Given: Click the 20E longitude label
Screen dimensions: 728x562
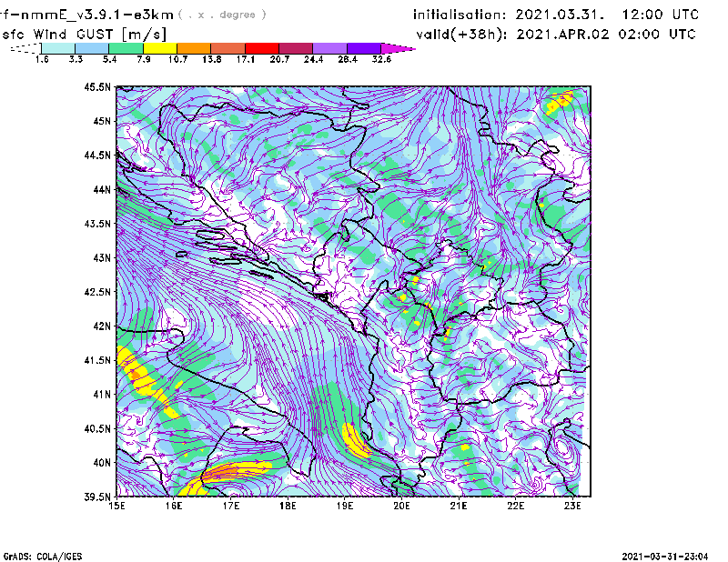Looking at the screenshot, I should click(401, 506).
